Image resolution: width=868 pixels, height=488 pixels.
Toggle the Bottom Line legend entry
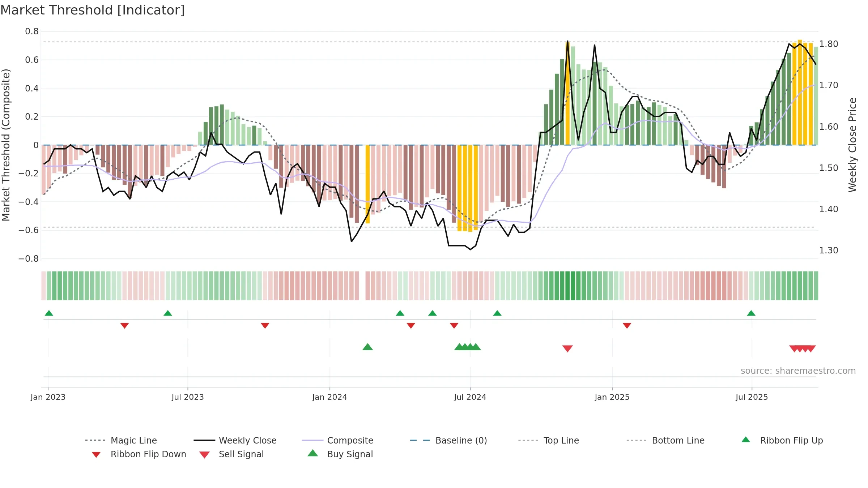click(x=665, y=440)
